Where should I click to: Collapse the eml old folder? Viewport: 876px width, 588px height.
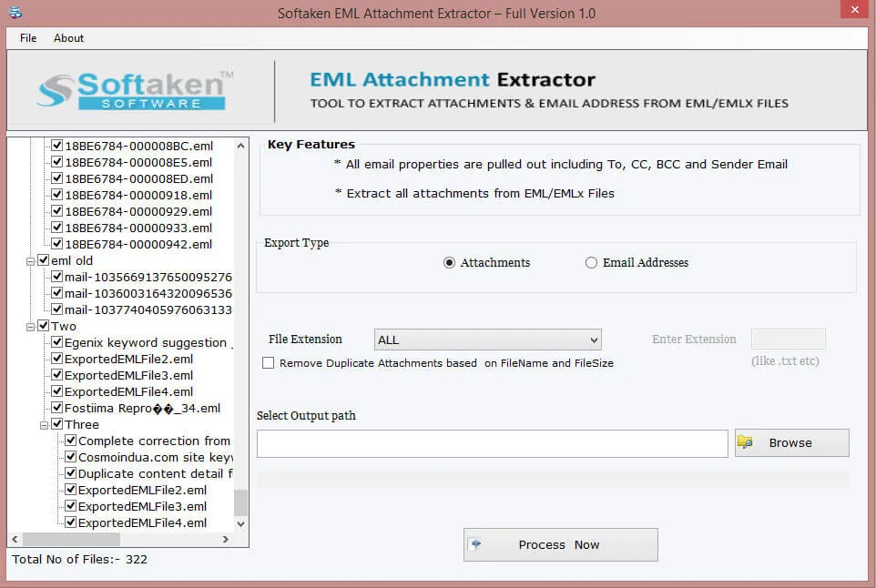click(30, 261)
